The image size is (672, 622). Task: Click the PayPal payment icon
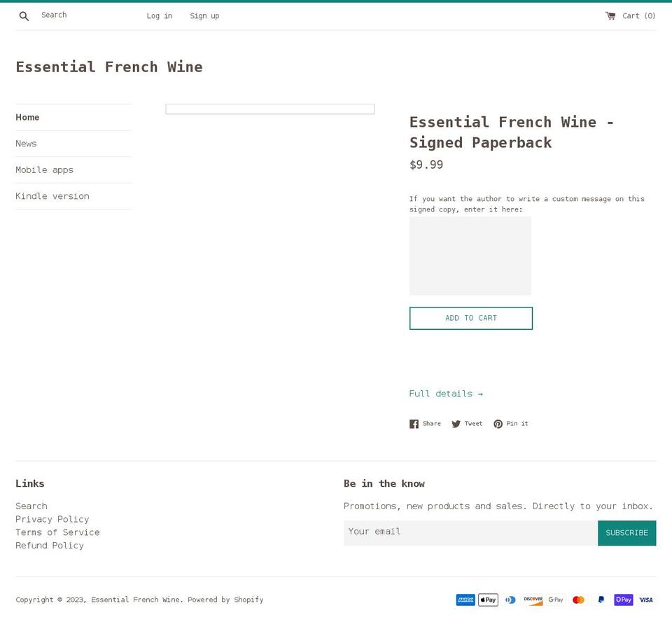pos(601,600)
